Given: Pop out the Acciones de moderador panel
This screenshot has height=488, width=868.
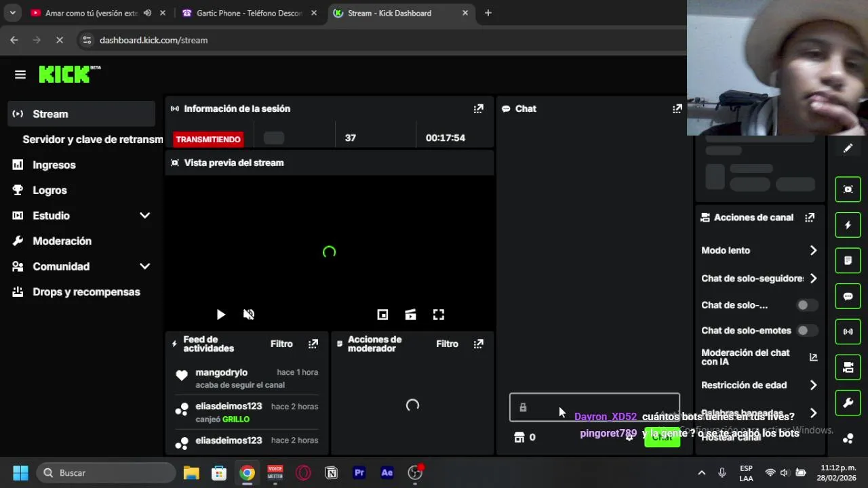Looking at the screenshot, I should [x=479, y=344].
